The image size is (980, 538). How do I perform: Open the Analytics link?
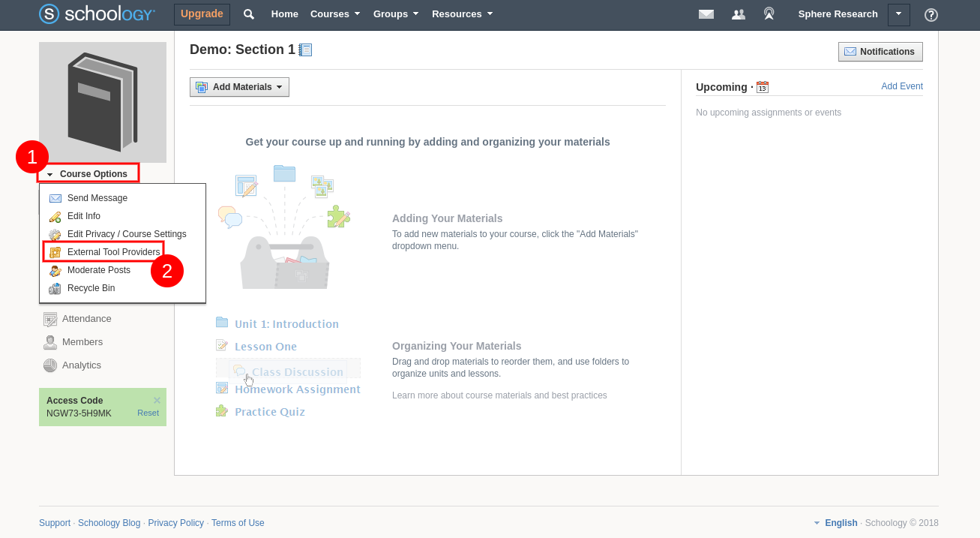[82, 365]
